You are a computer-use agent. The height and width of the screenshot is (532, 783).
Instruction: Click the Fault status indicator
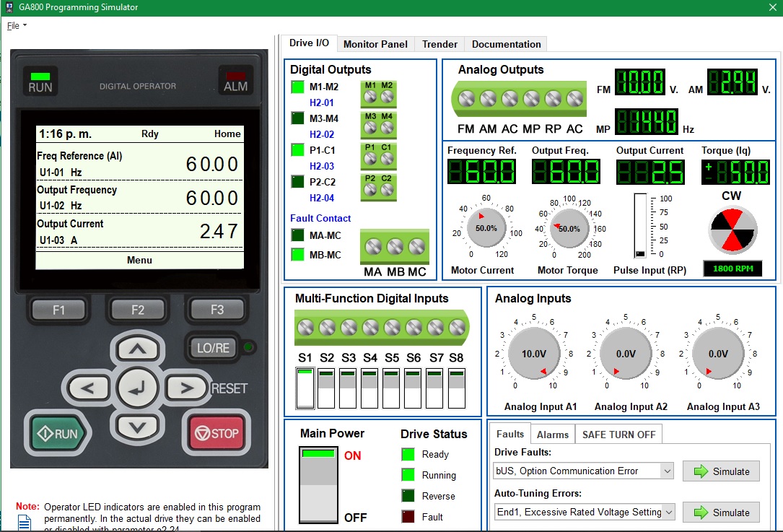pyautogui.click(x=408, y=517)
